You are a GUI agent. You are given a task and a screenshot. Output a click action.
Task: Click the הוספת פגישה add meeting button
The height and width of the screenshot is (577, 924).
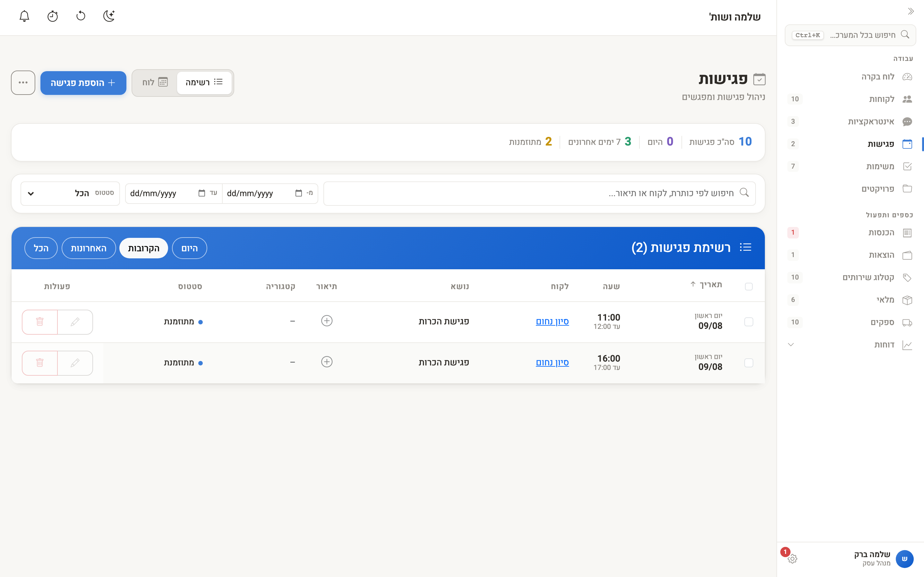click(83, 83)
